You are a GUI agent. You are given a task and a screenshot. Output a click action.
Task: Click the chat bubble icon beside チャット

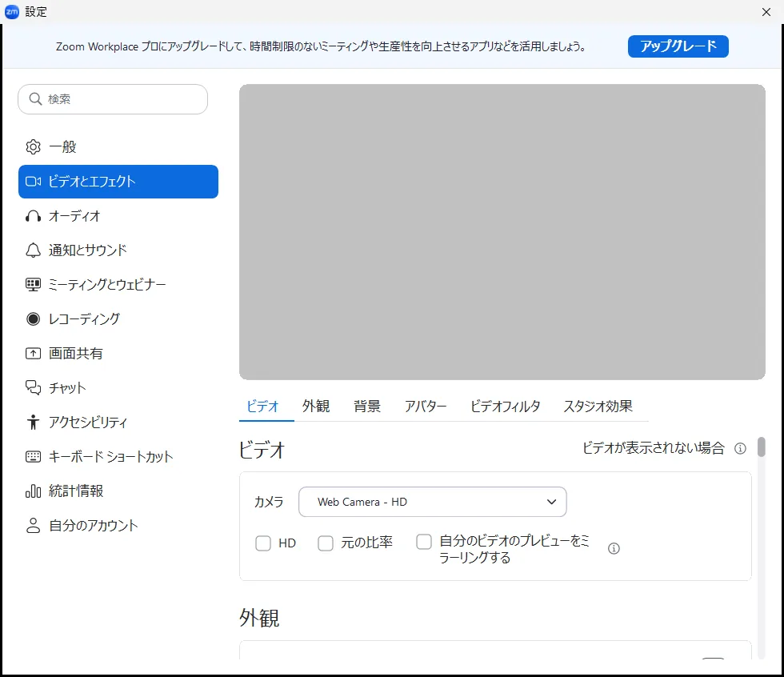33,387
